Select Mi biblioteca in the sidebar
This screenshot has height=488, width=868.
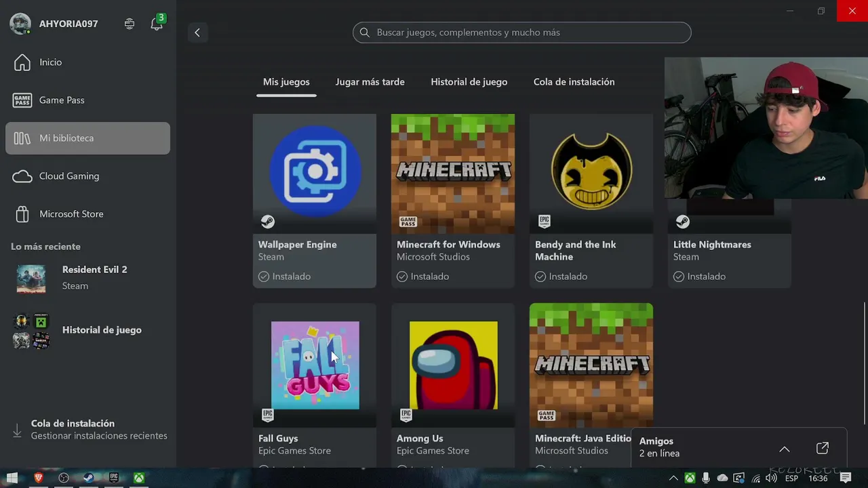(87, 138)
